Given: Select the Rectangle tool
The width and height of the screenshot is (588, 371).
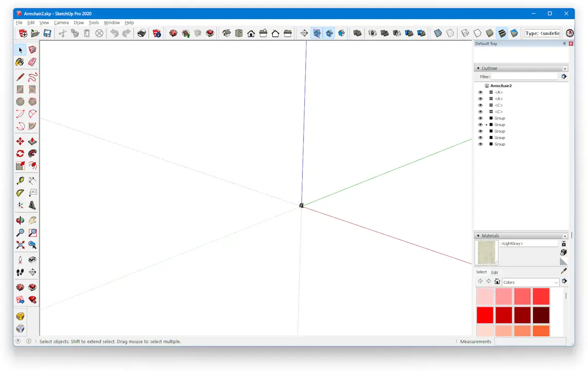Looking at the screenshot, I should (x=20, y=90).
